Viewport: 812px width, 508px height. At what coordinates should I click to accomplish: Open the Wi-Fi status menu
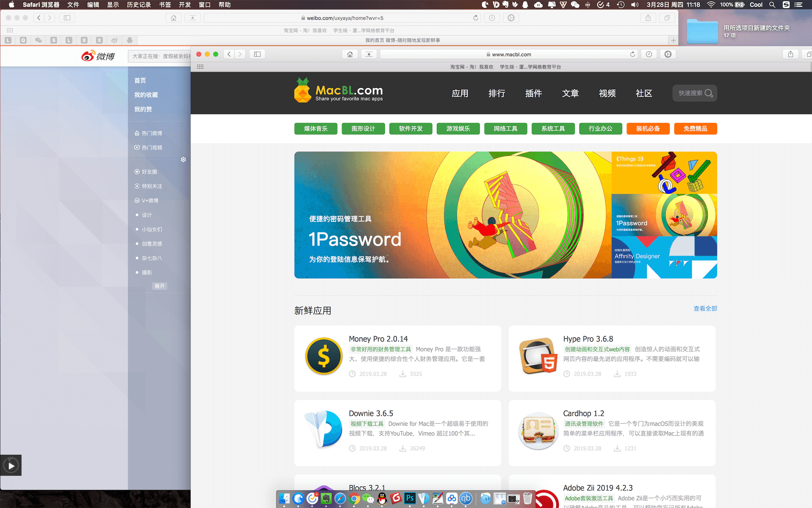coord(711,5)
